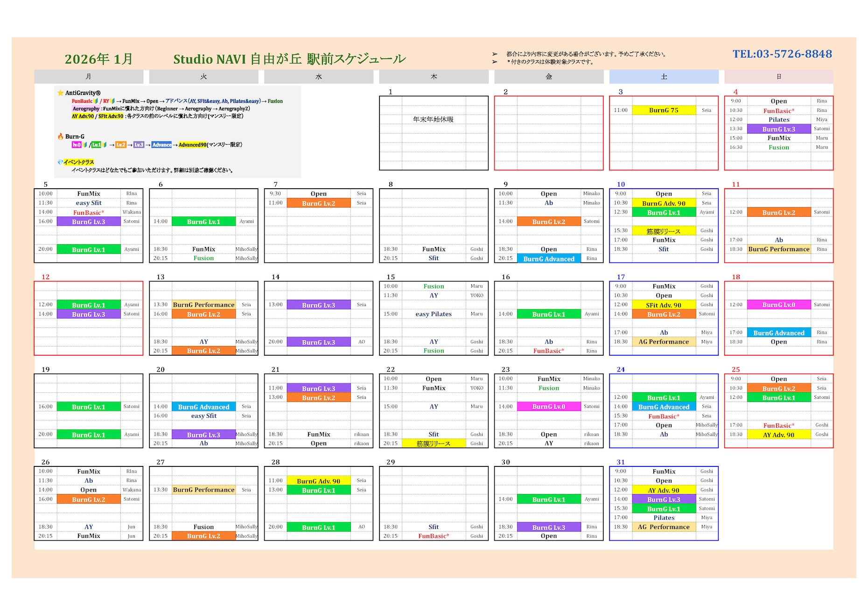Viewport: 868px width, 614px height.
Task: Select the magenta lv.0 legend badge
Action: pos(77,145)
